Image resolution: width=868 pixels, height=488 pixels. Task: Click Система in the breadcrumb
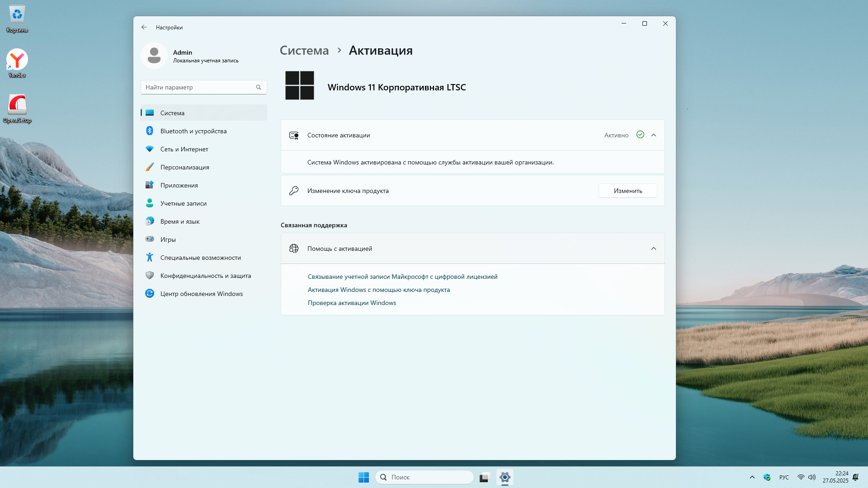click(304, 51)
